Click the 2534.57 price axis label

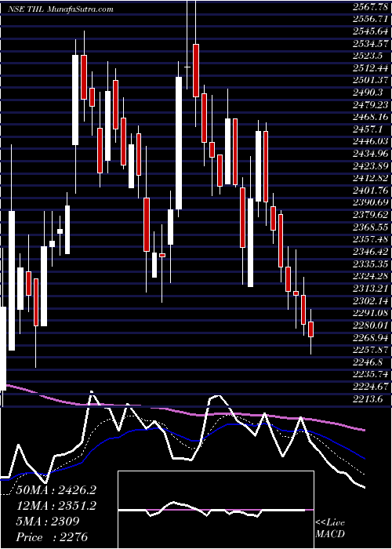point(372,44)
